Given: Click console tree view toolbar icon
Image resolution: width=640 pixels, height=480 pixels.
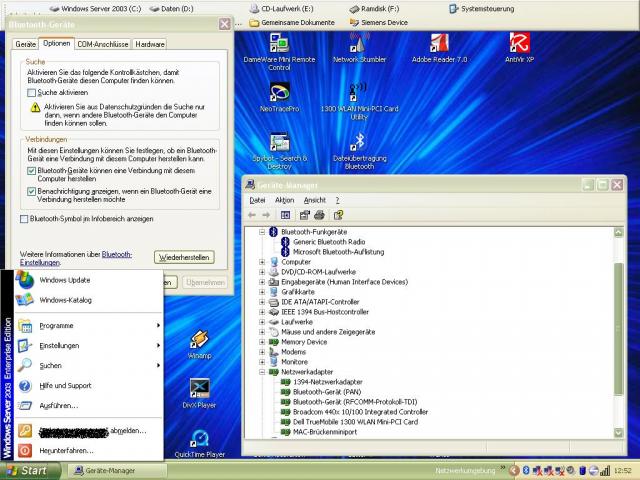Looking at the screenshot, I should pos(285,215).
